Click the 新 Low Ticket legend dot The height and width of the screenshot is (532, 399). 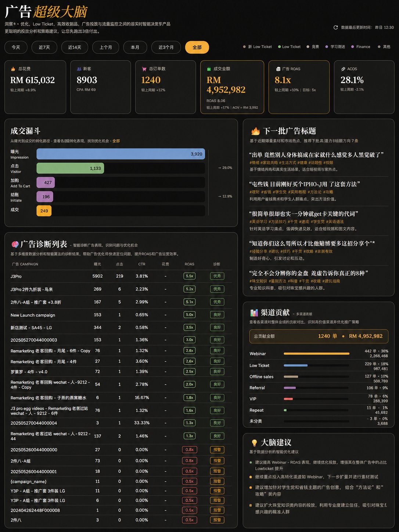pyautogui.click(x=244, y=47)
